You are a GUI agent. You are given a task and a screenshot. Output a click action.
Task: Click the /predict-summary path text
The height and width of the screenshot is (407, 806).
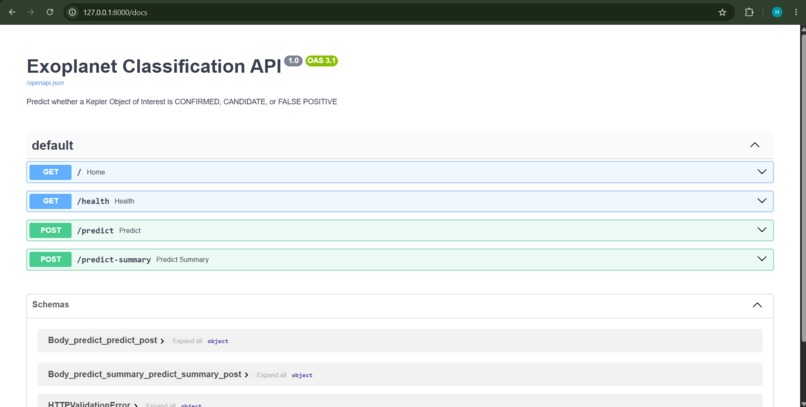coord(114,260)
